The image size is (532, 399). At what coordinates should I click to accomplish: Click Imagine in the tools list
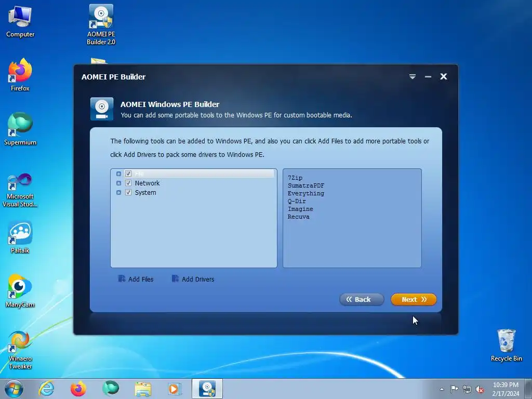300,209
